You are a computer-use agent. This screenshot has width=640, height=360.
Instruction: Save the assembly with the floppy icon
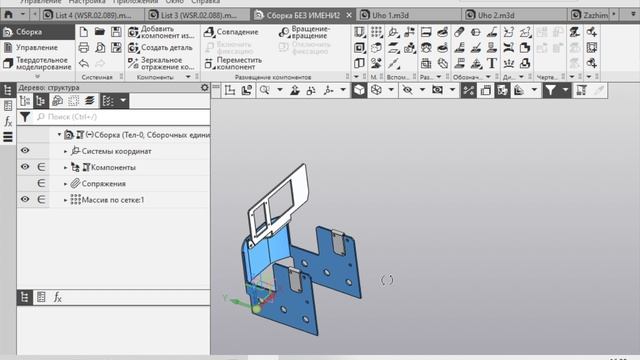(x=116, y=32)
